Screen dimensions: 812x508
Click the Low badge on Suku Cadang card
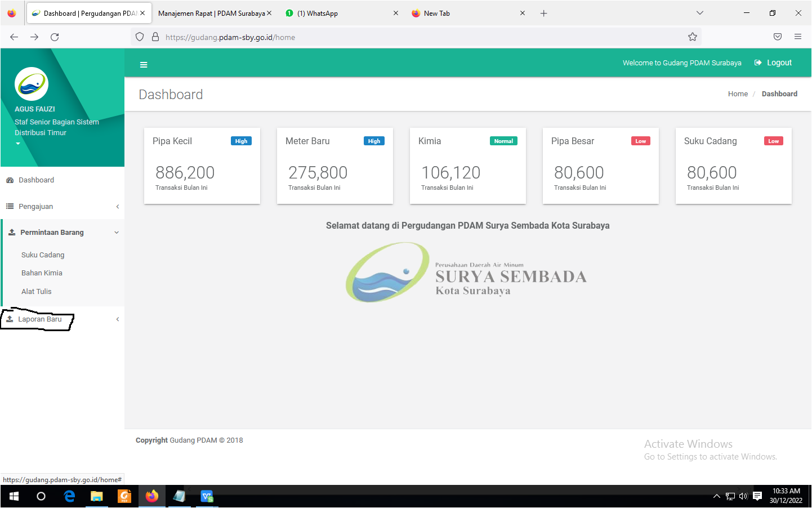coord(774,141)
